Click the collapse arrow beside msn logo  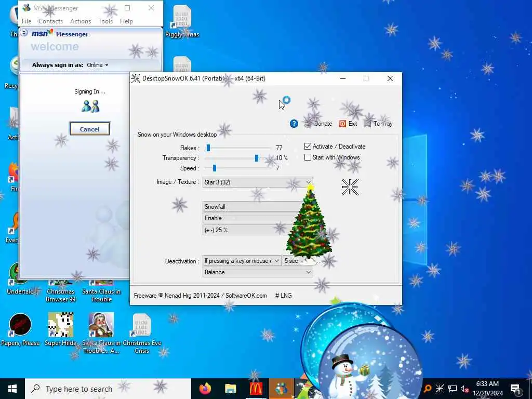24,33
